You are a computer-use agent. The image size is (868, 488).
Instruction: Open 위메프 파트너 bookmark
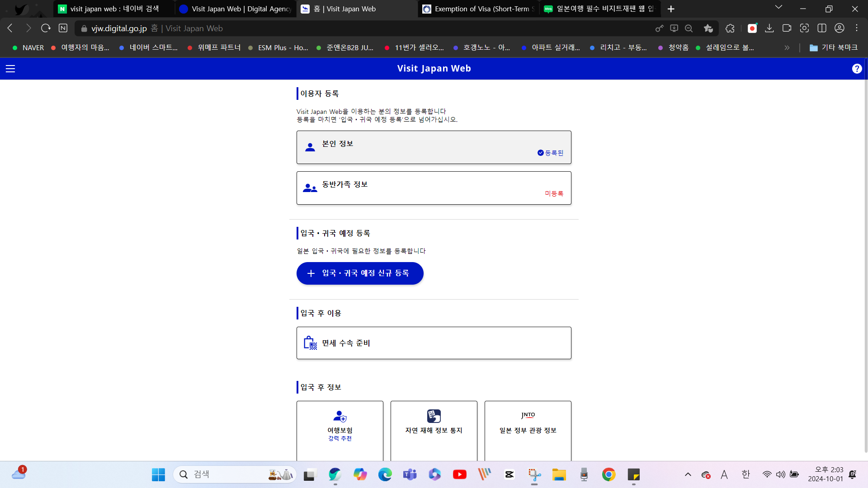tap(214, 47)
